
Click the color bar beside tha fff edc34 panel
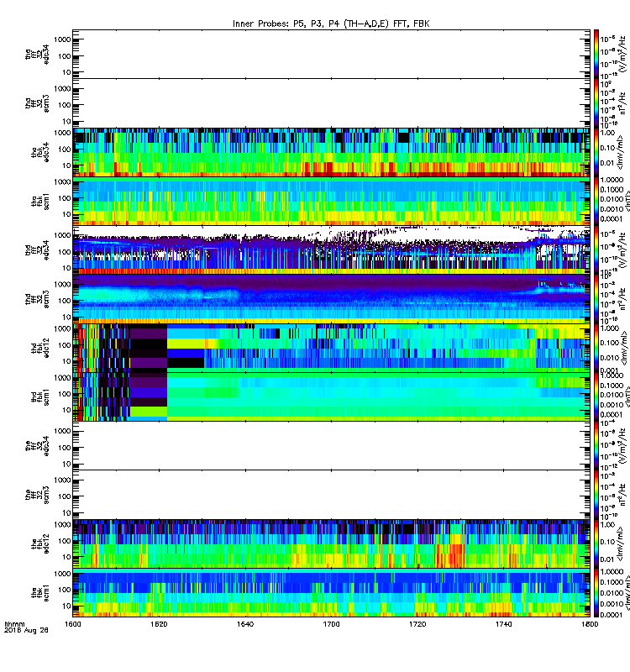(596, 54)
